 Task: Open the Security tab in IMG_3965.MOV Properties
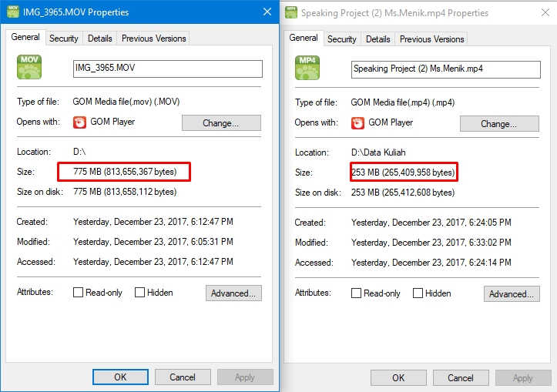64,39
